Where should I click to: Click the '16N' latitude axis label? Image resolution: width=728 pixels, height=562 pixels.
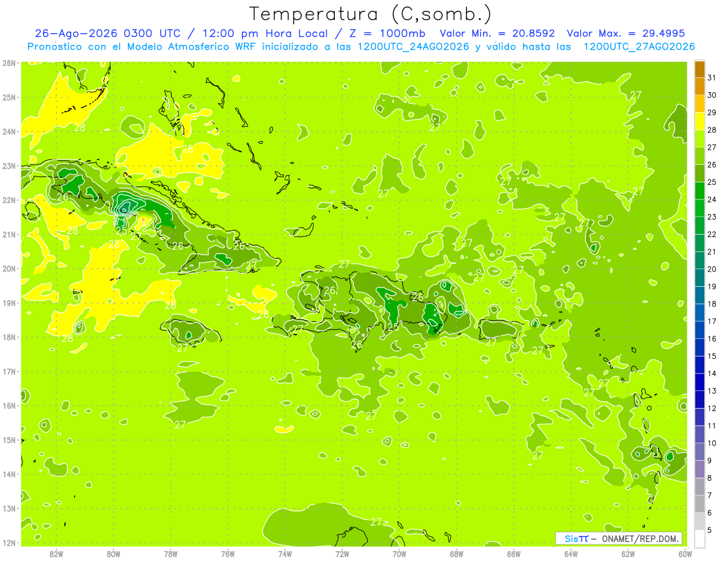coord(9,406)
